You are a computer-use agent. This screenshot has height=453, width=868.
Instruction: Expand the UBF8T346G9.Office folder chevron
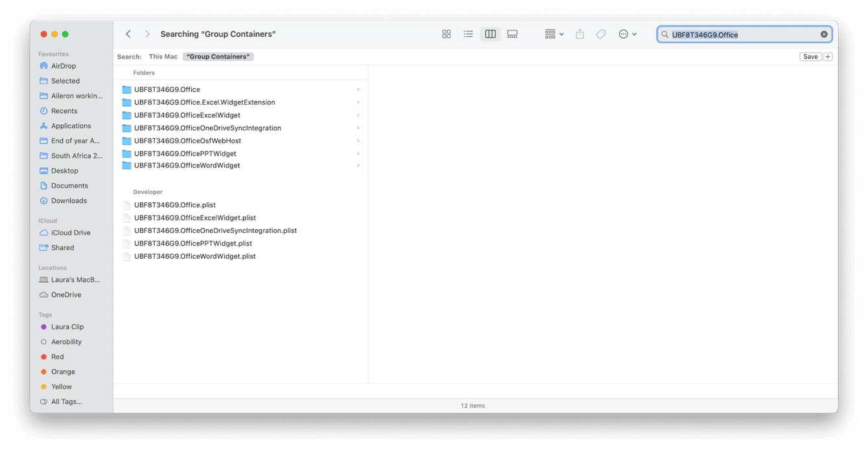pyautogui.click(x=358, y=89)
